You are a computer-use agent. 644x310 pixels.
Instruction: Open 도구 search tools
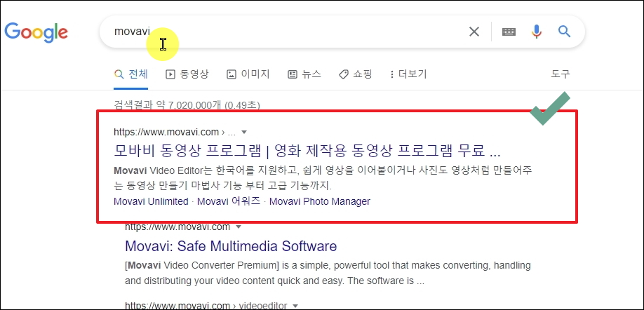pyautogui.click(x=561, y=74)
